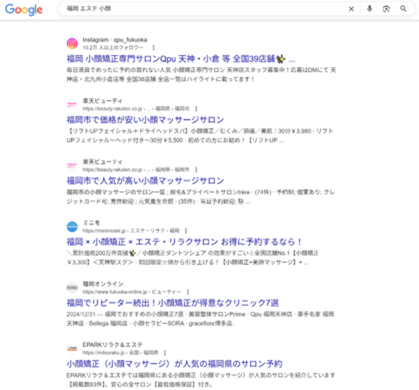Open more options for 人気が高い 楽天ビューティ result

[196, 170]
